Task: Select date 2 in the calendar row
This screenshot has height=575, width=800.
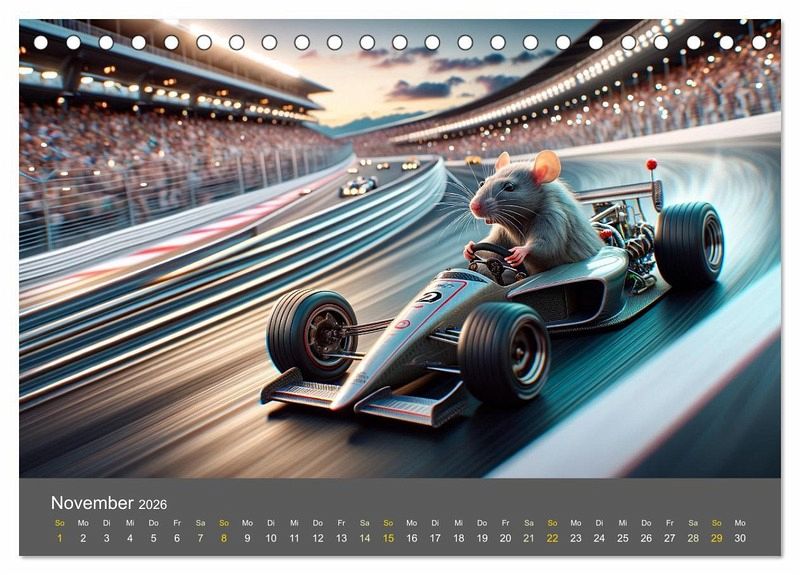Action: point(83,538)
